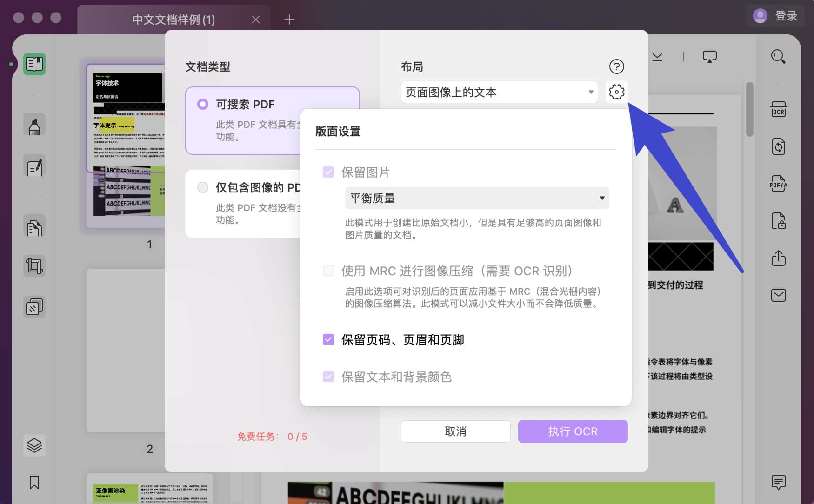This screenshot has height=504, width=814.
Task: Click the OCR recognize text icon
Action: 778,109
